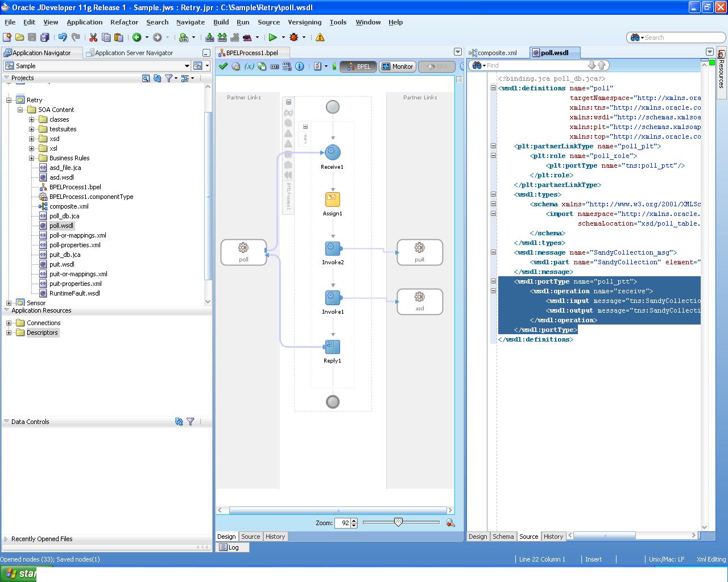This screenshot has height=582, width=728.
Task: Run the project using the green Run arrow
Action: [273, 38]
